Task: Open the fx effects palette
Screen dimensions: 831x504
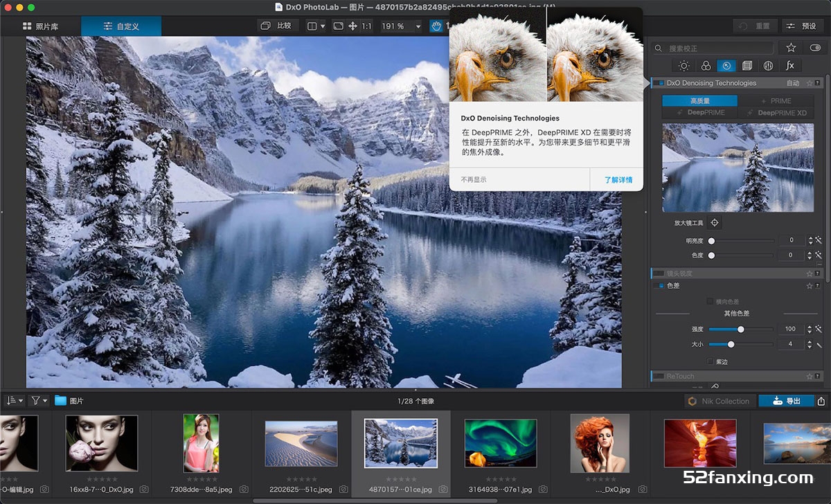Action: pos(790,66)
